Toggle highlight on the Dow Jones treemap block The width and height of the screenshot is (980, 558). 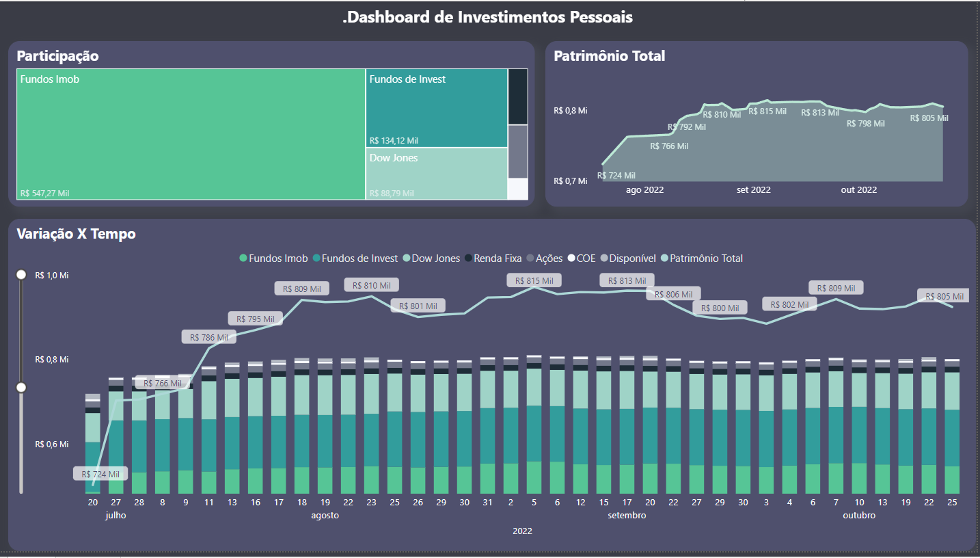click(436, 174)
